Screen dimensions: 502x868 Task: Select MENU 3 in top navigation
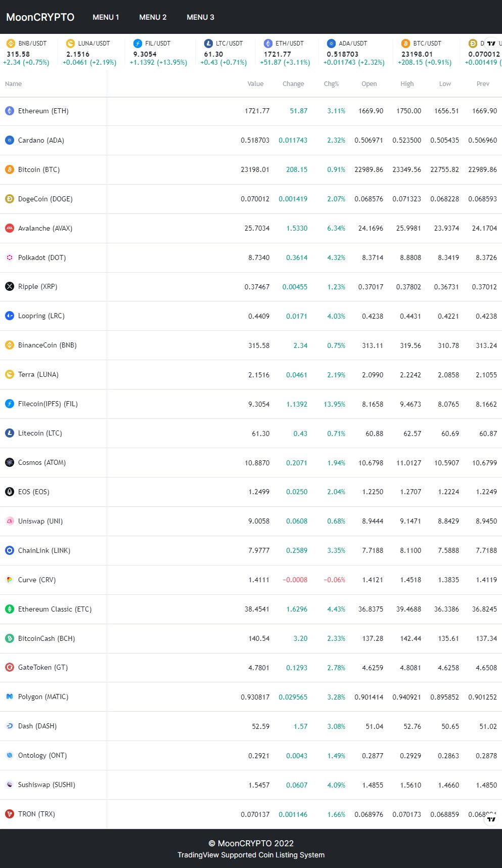(200, 17)
